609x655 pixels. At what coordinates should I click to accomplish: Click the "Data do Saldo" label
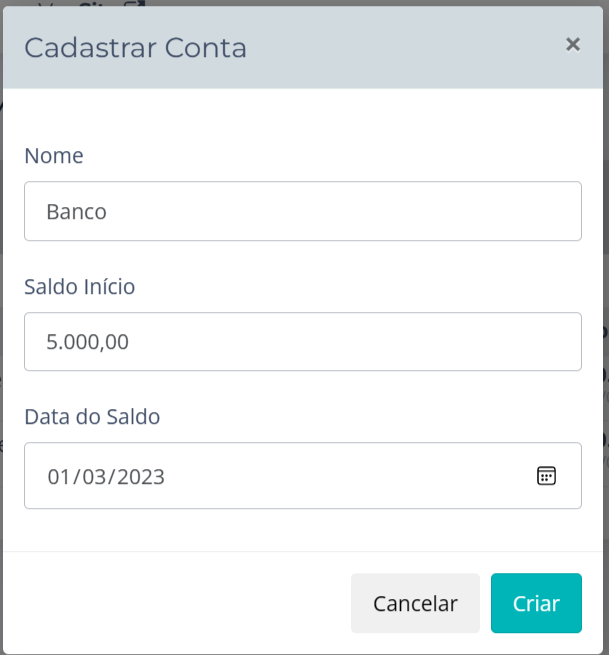tap(92, 417)
